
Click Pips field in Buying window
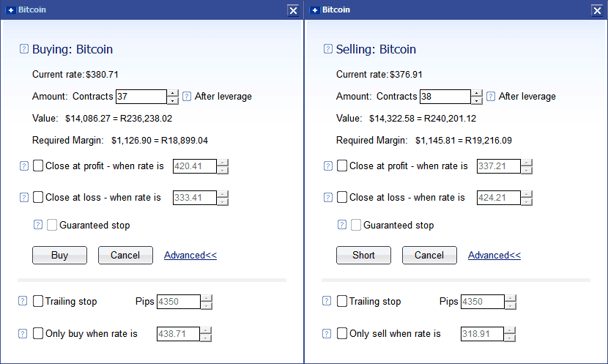pos(179,302)
